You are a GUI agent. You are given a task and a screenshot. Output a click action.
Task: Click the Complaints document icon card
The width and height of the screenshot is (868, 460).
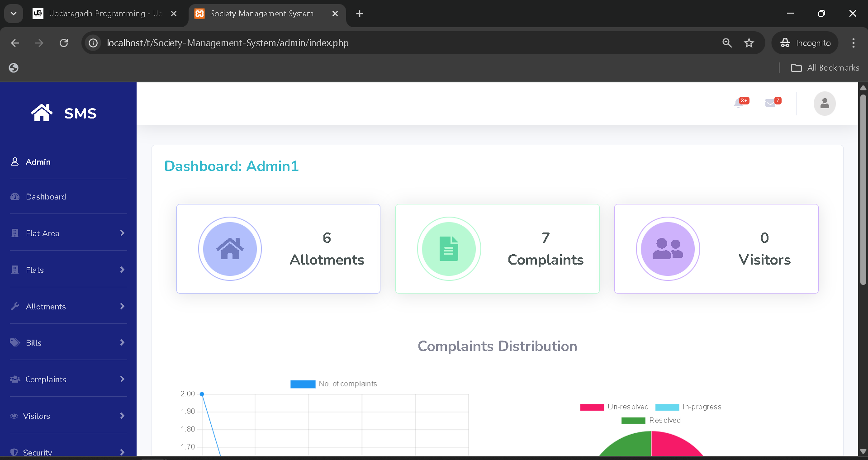[449, 249]
